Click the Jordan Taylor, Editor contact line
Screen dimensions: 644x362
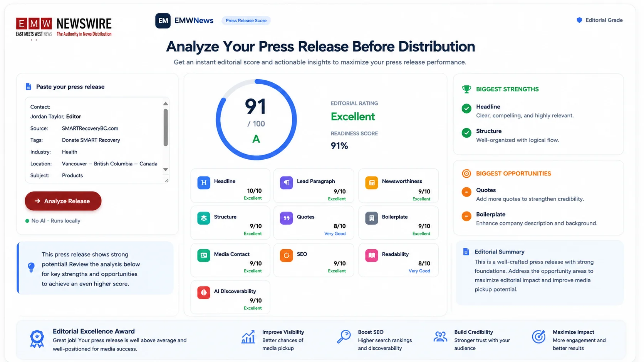(x=56, y=117)
